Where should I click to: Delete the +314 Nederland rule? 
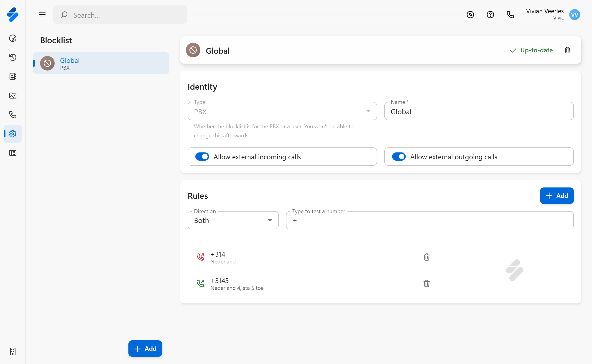[426, 257]
